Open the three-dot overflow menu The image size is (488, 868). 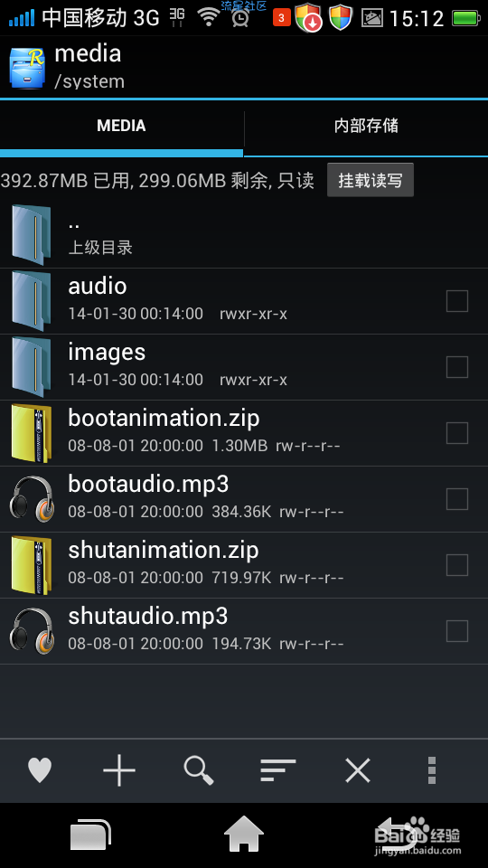(x=432, y=770)
